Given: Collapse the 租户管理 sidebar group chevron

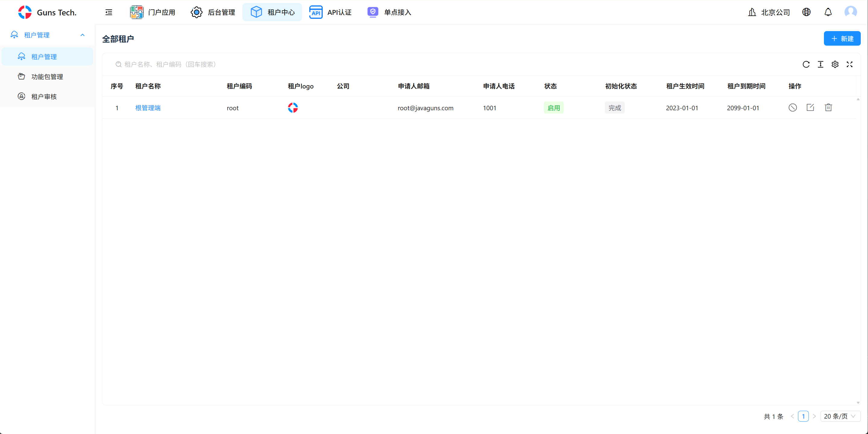Looking at the screenshot, I should click(x=83, y=35).
